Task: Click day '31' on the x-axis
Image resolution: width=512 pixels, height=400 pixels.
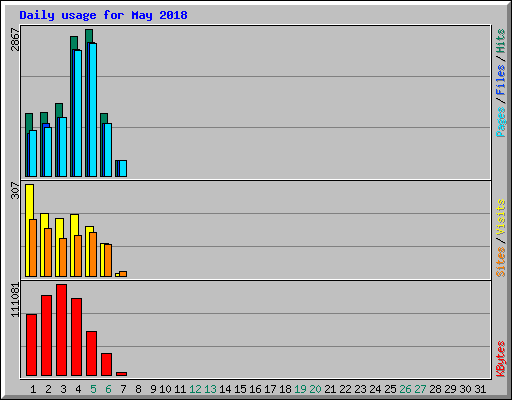Action: tap(480, 389)
